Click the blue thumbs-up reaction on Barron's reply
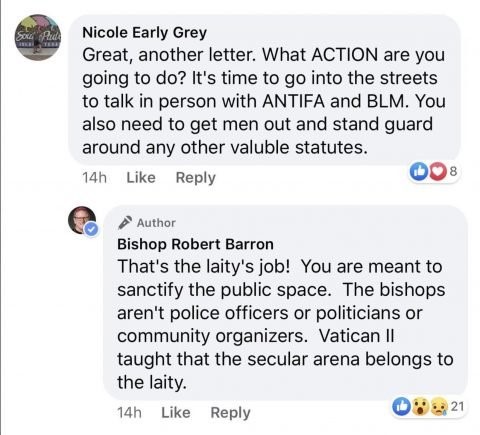 point(401,406)
